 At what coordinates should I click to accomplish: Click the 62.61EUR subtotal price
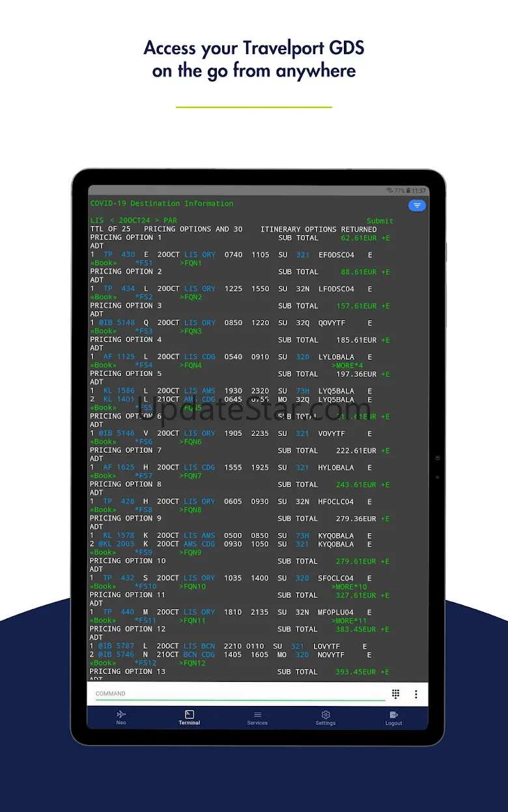358,238
